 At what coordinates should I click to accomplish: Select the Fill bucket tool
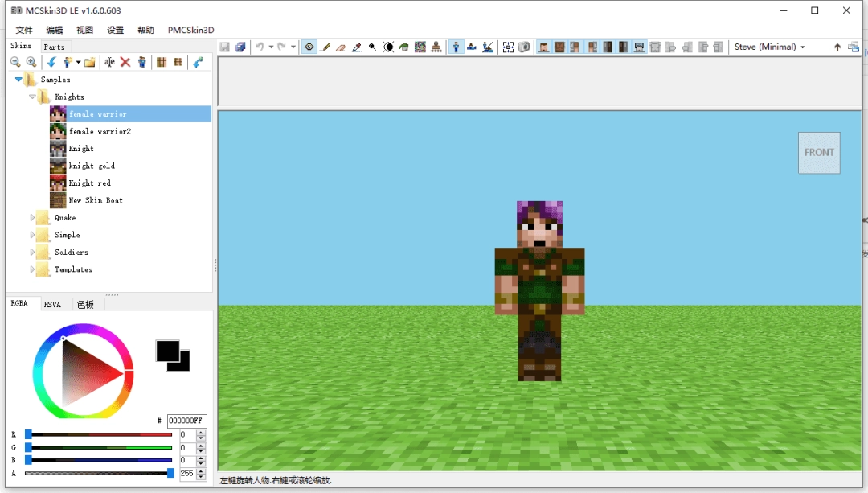tap(403, 47)
